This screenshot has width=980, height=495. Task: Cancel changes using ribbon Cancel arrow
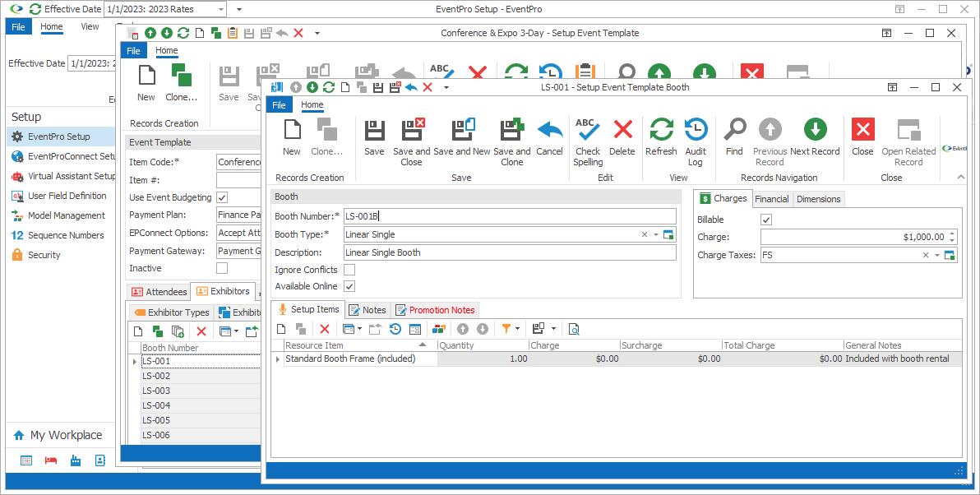coord(549,136)
